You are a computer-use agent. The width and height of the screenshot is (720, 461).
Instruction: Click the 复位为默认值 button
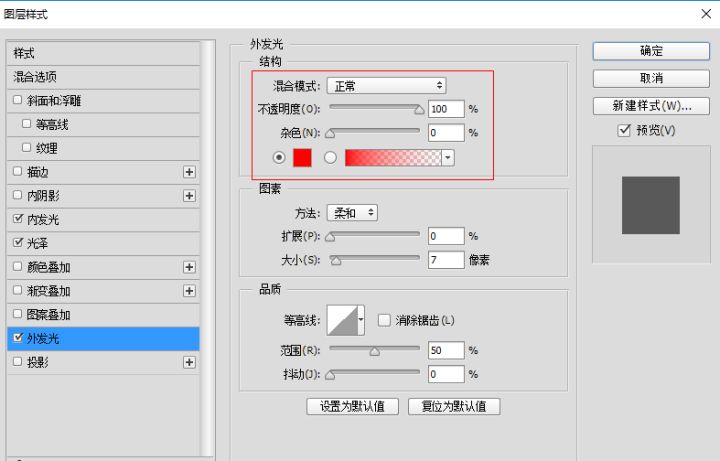[454, 406]
